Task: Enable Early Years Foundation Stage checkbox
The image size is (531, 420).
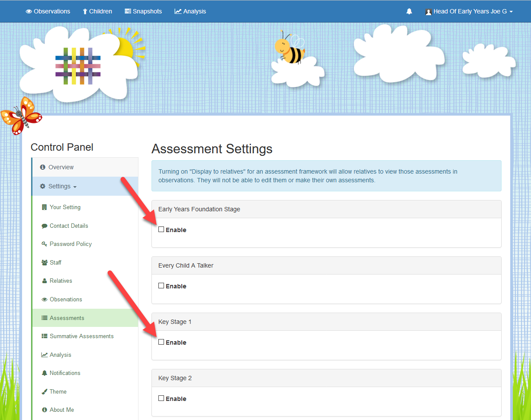Action: [161, 229]
